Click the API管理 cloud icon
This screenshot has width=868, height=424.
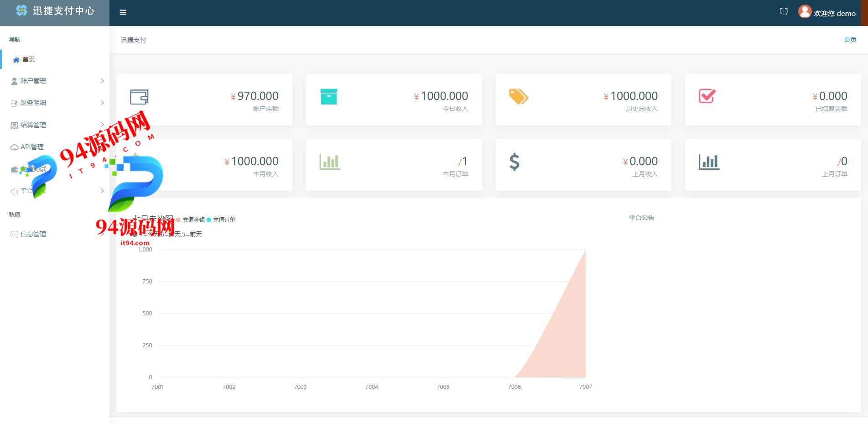pyautogui.click(x=14, y=147)
